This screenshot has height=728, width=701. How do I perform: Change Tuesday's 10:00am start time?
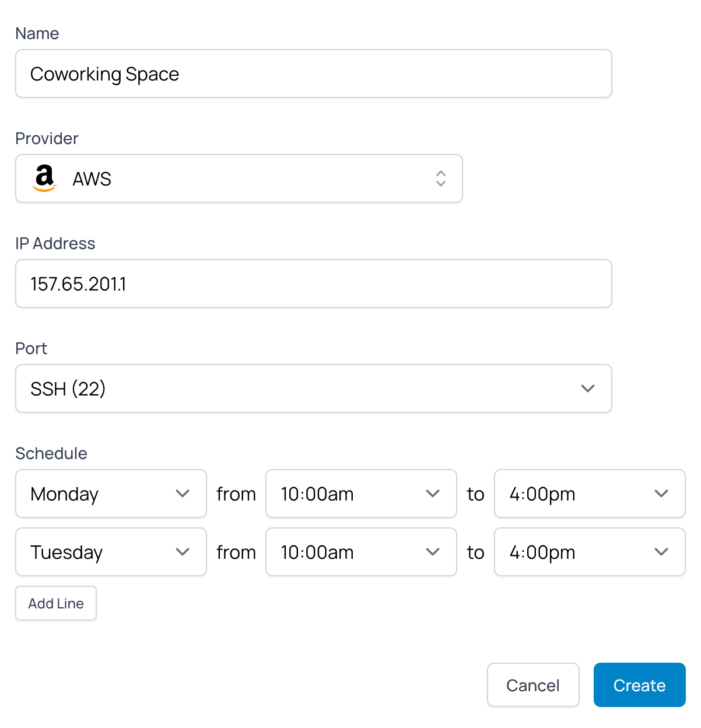(361, 552)
